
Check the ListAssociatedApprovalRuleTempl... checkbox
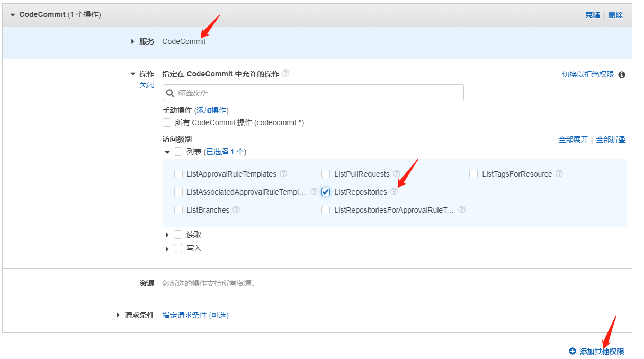coord(178,192)
